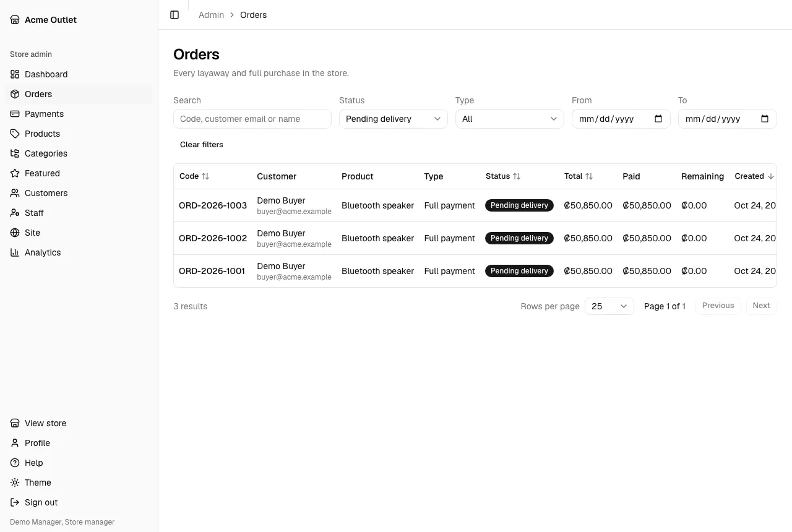Go to Next page of results
This screenshot has width=792, height=532.
[761, 306]
